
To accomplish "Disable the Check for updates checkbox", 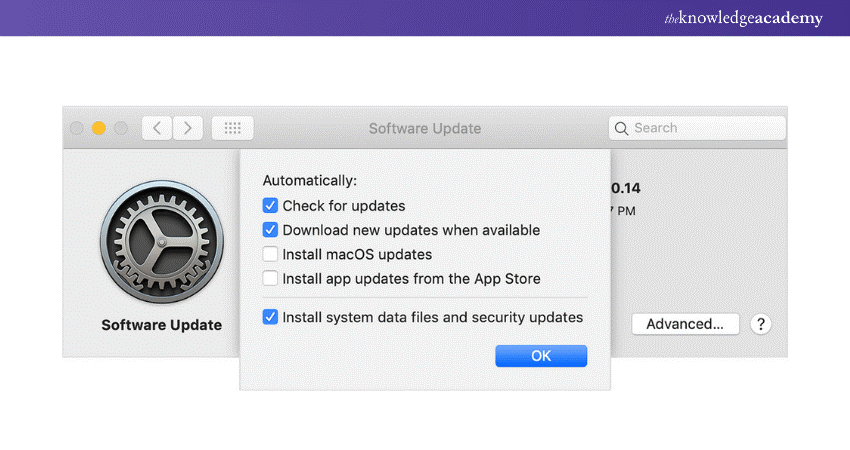I will 270,206.
